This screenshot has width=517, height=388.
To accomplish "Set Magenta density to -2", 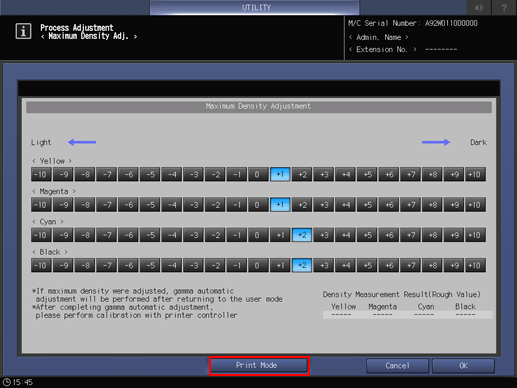I will click(215, 205).
